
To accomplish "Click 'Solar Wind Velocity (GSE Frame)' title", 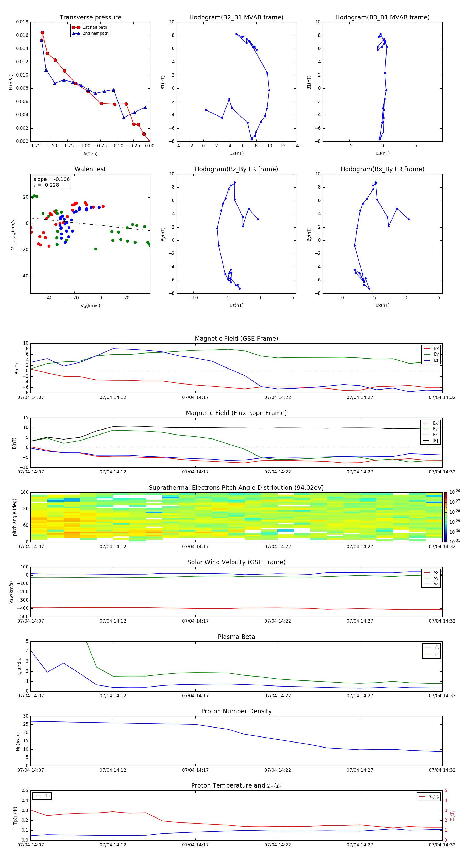I will click(x=236, y=562).
